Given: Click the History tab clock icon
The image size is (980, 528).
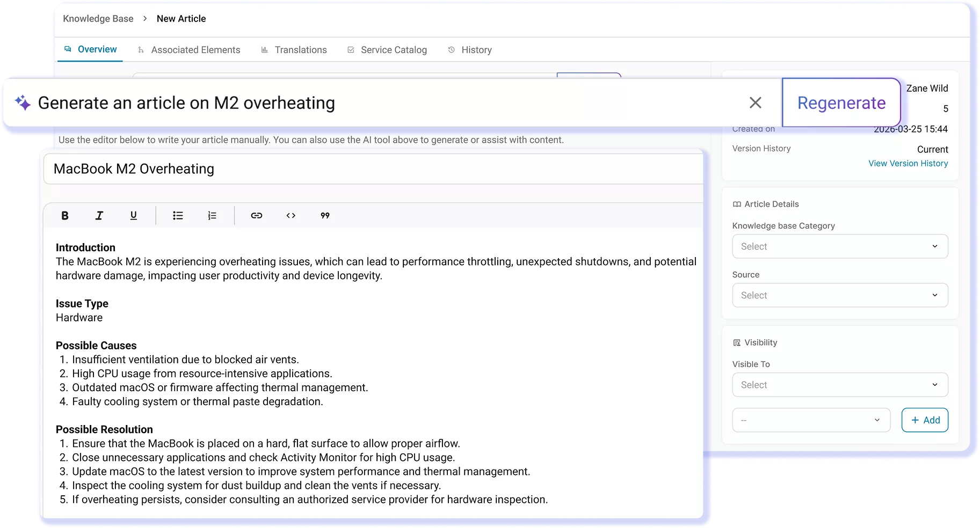Looking at the screenshot, I should pos(452,50).
